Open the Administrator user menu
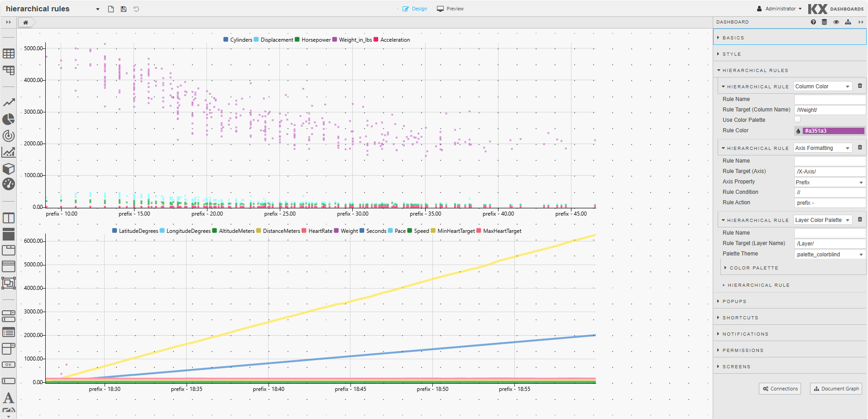868x419 pixels. click(779, 9)
